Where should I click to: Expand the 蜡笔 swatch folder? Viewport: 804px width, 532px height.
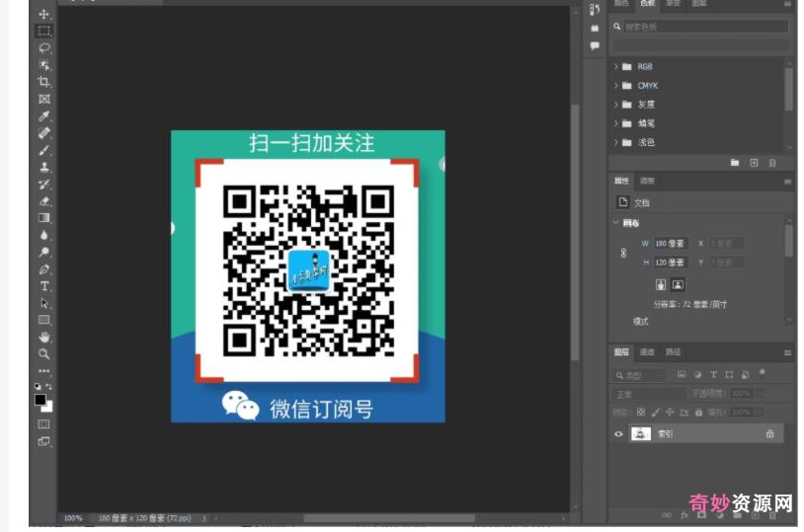click(x=616, y=123)
